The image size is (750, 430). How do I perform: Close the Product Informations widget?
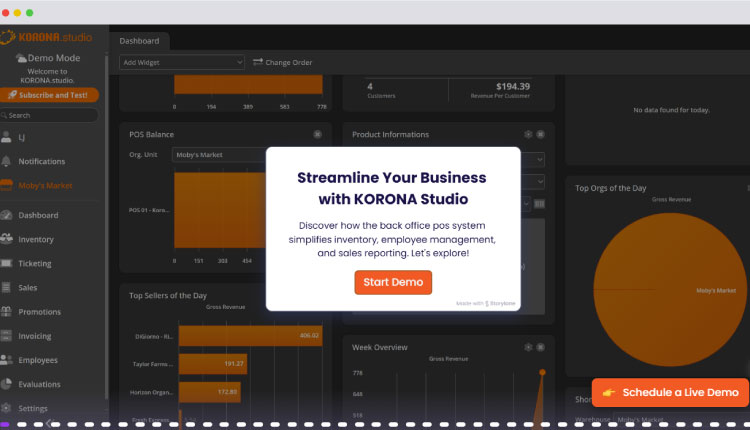coord(540,134)
